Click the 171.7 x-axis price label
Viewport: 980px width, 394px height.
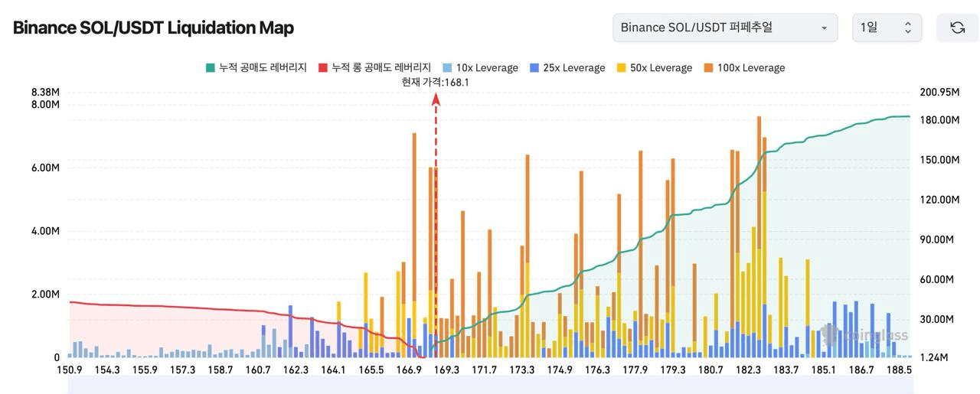484,370
